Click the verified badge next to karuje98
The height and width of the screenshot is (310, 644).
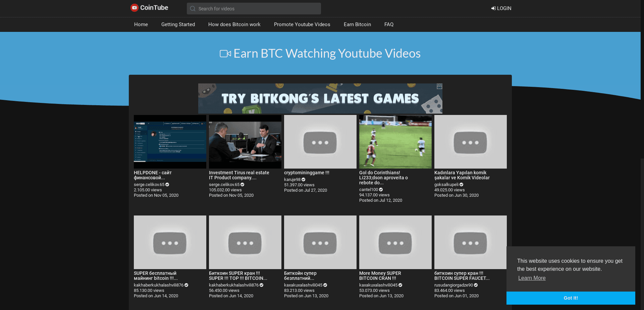pyautogui.click(x=303, y=179)
